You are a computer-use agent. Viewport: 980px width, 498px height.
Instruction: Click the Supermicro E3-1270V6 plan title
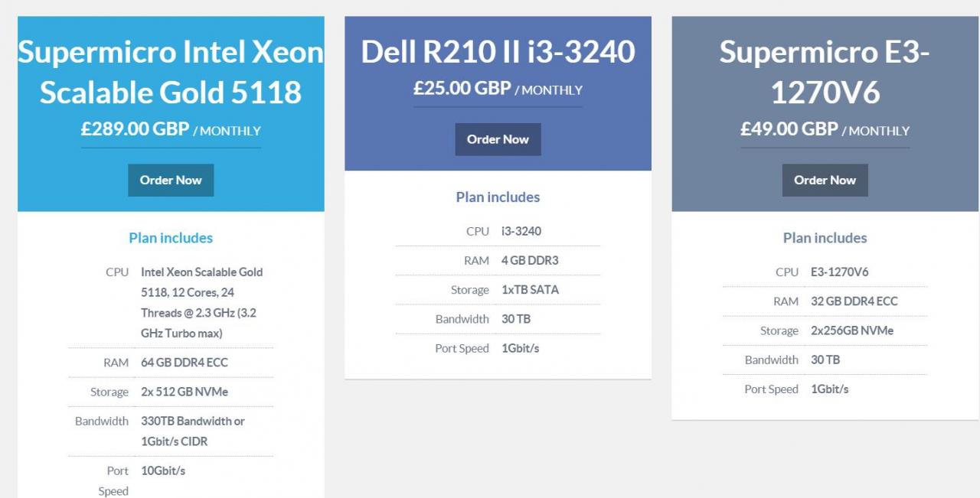pos(825,72)
